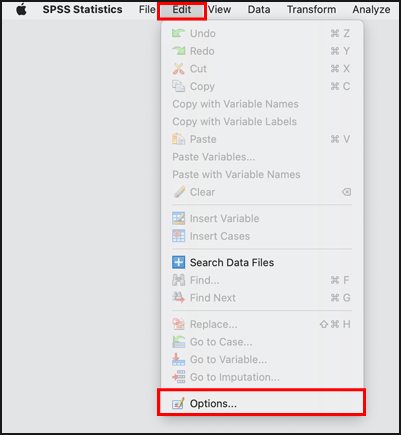The height and width of the screenshot is (435, 401).
Task: Click the Paste clipboard icon
Action: click(178, 139)
